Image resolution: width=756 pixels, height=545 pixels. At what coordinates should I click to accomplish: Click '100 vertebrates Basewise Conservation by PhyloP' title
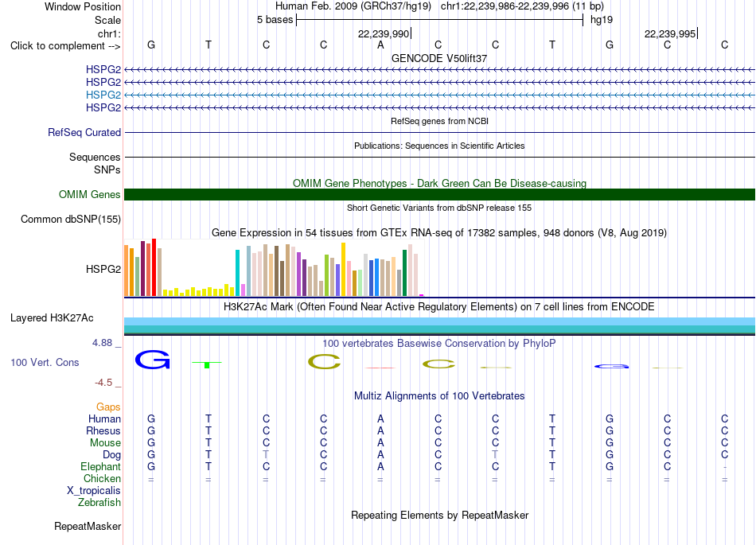coord(439,343)
